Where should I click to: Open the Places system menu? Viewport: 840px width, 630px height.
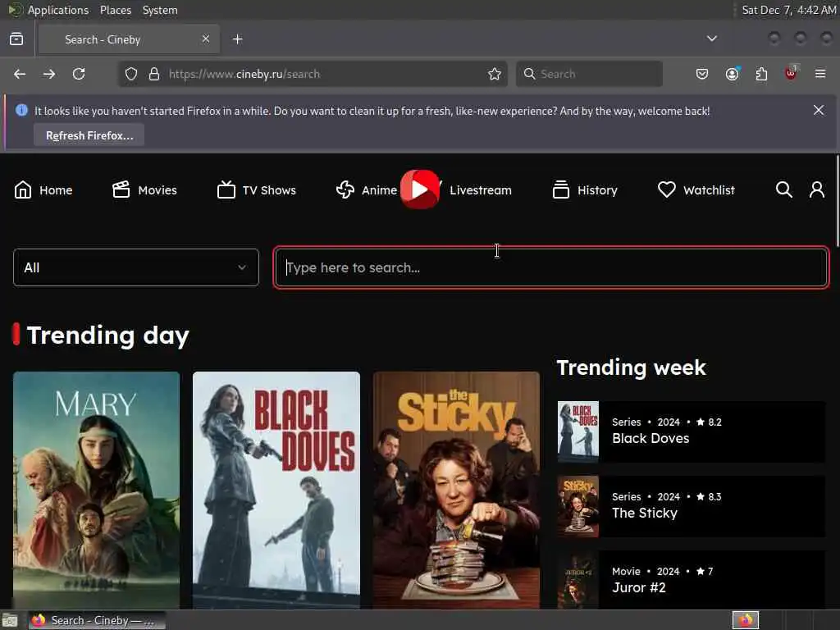point(116,10)
